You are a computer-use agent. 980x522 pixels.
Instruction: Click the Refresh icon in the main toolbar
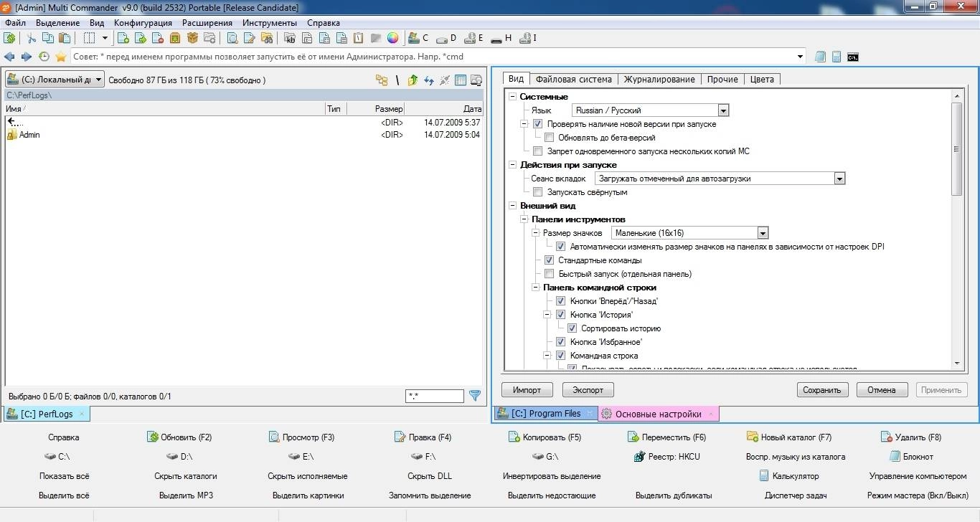[9, 38]
